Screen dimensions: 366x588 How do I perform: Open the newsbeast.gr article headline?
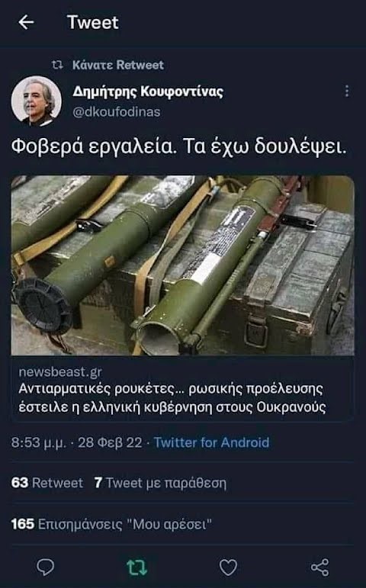(172, 398)
